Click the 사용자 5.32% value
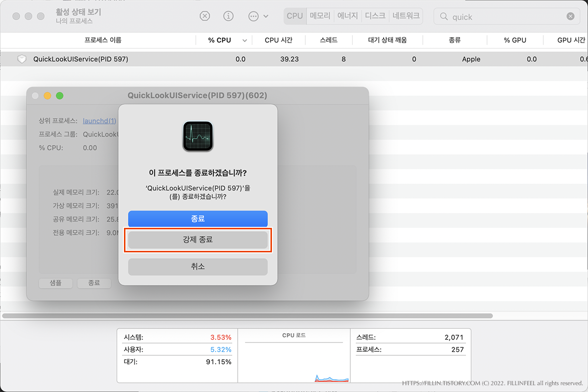588x392 pixels. pos(220,349)
